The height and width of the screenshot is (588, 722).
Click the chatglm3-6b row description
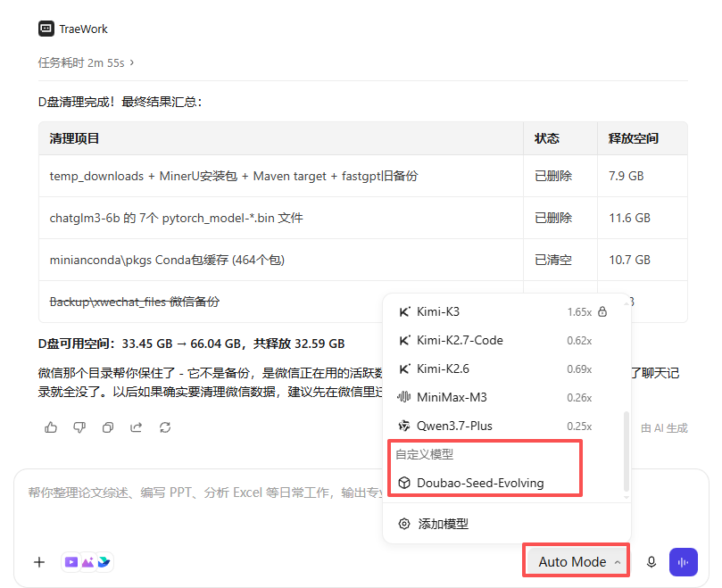(x=176, y=218)
